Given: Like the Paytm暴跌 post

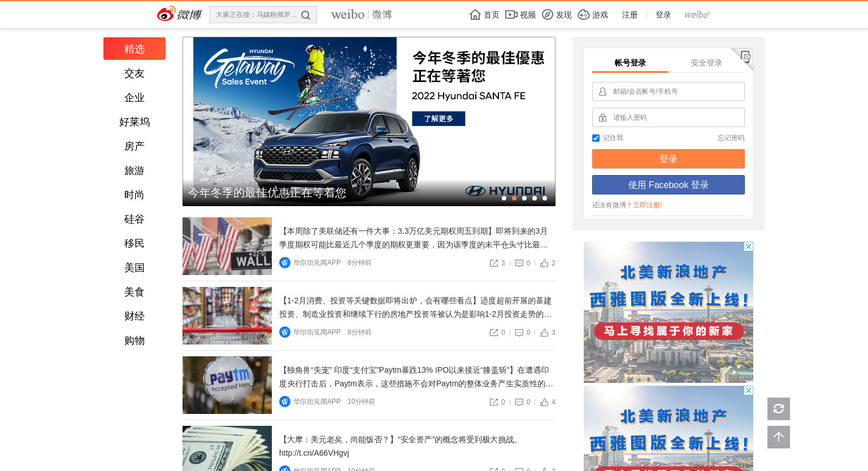Looking at the screenshot, I should tap(548, 402).
